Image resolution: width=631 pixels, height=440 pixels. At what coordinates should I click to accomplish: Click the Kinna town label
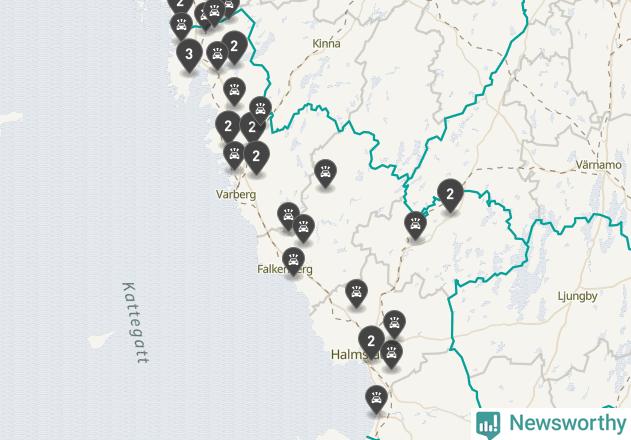pos(326,43)
